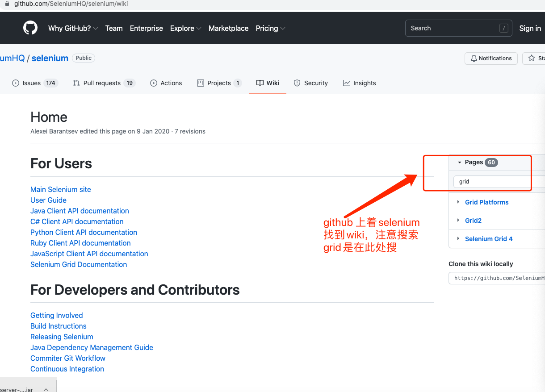Open the User Guide link

(48, 200)
